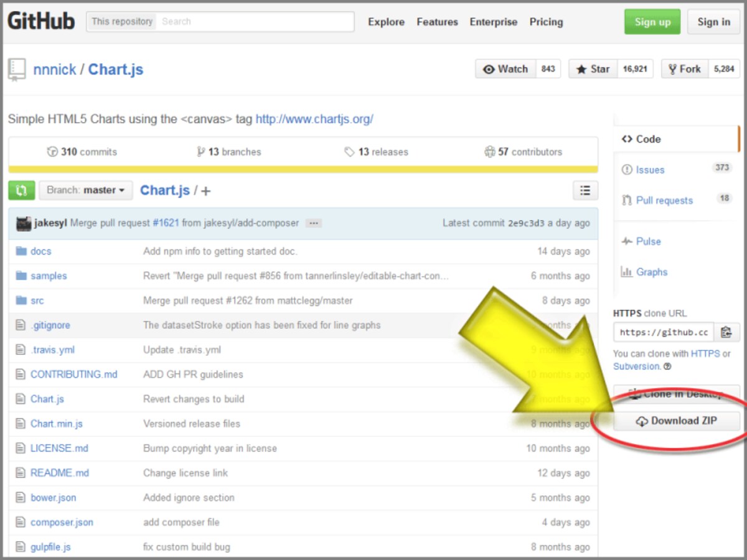Open the src folder icon

point(21,301)
